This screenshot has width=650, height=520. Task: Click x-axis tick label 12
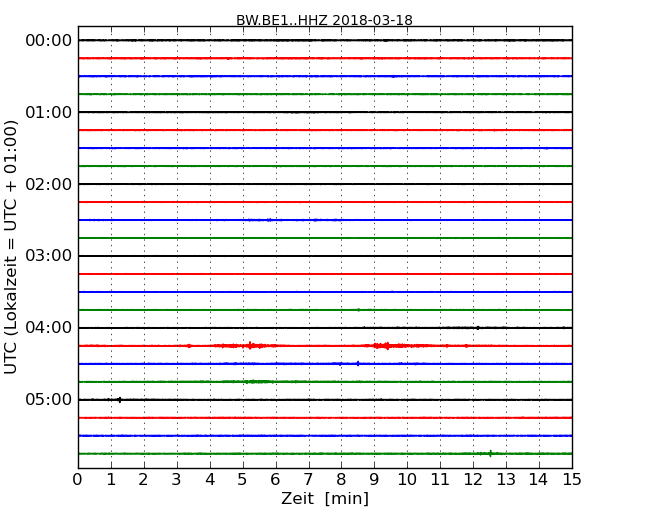click(473, 480)
